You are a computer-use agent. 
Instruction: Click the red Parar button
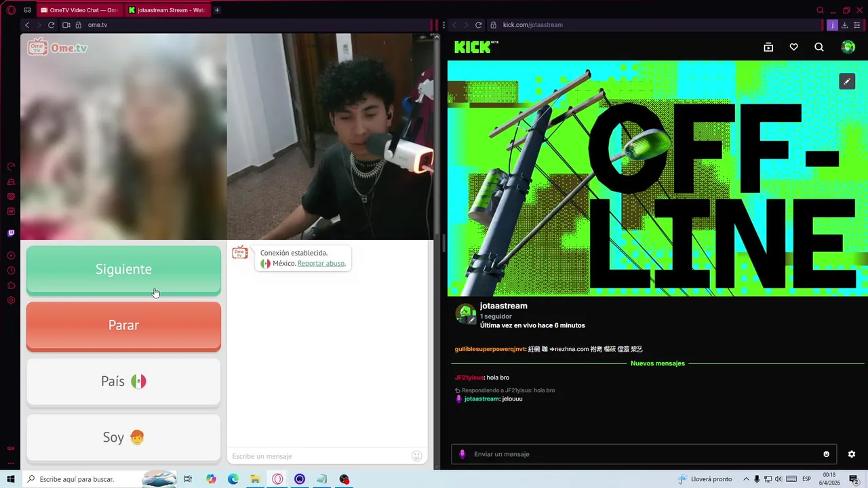pyautogui.click(x=123, y=326)
